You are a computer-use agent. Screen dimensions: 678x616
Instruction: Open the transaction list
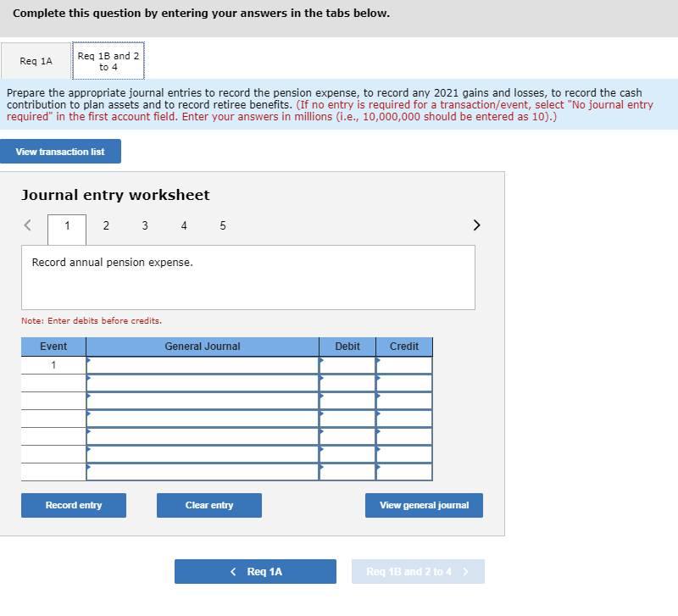coord(60,151)
